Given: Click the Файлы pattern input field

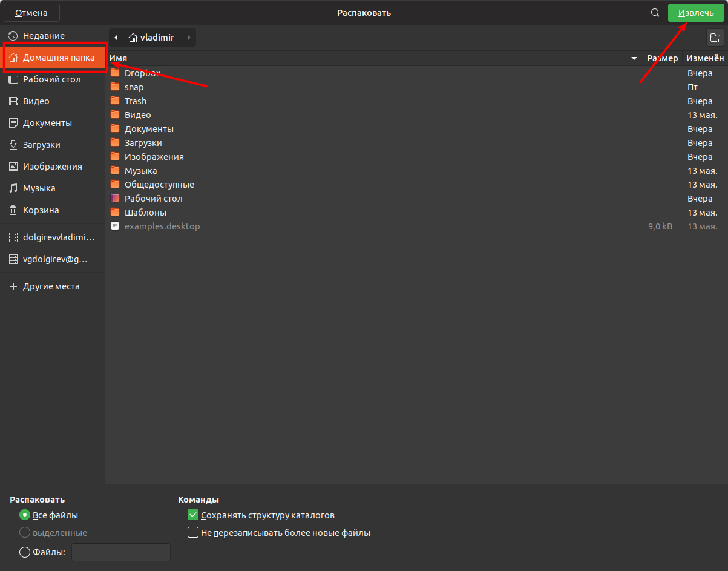Looking at the screenshot, I should pyautogui.click(x=121, y=552).
